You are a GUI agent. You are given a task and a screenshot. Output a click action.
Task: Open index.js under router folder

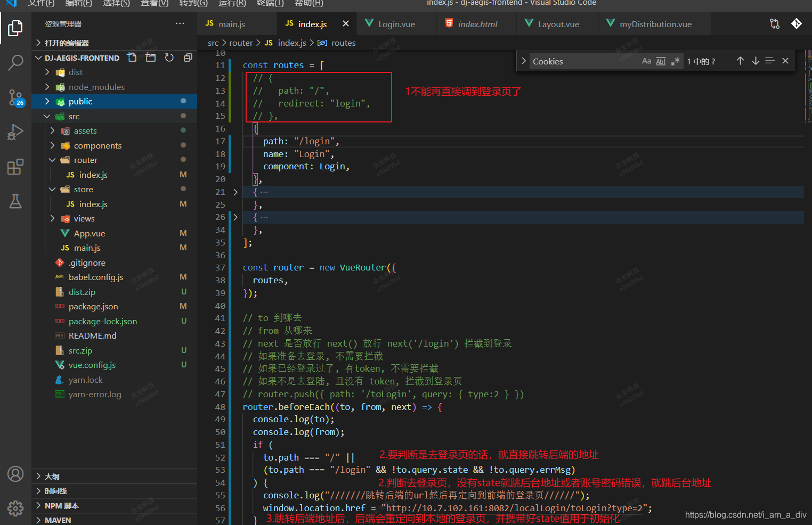click(115, 175)
